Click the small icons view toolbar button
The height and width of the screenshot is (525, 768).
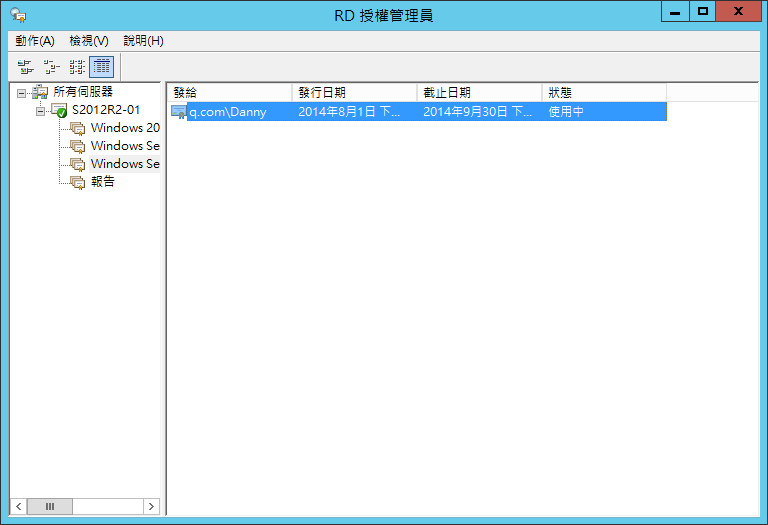click(51, 67)
